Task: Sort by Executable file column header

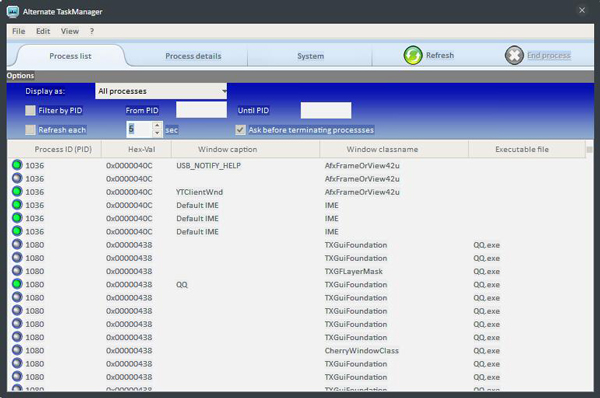Action: (x=527, y=149)
